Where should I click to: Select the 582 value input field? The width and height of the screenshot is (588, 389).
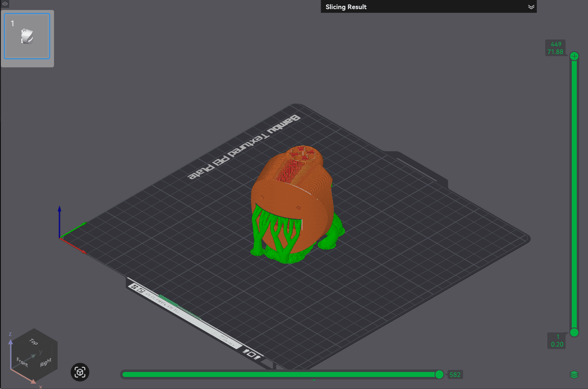tap(455, 374)
